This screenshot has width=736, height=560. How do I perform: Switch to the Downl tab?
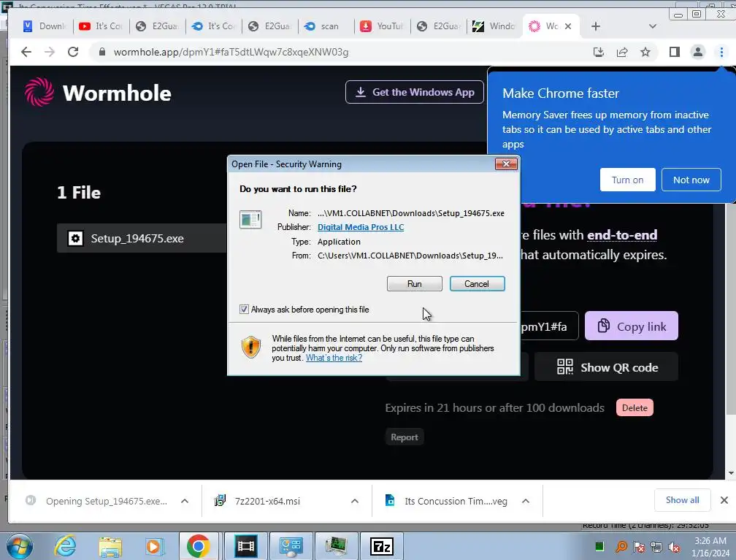pos(44,26)
